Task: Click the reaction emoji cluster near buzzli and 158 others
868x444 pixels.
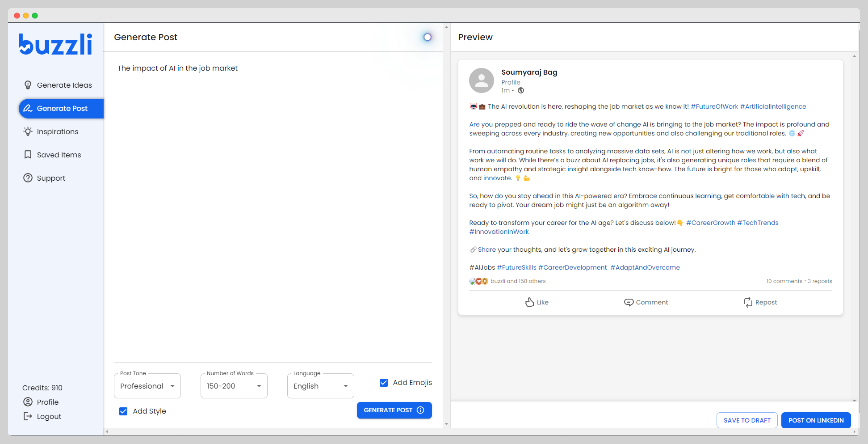Action: tap(479, 281)
